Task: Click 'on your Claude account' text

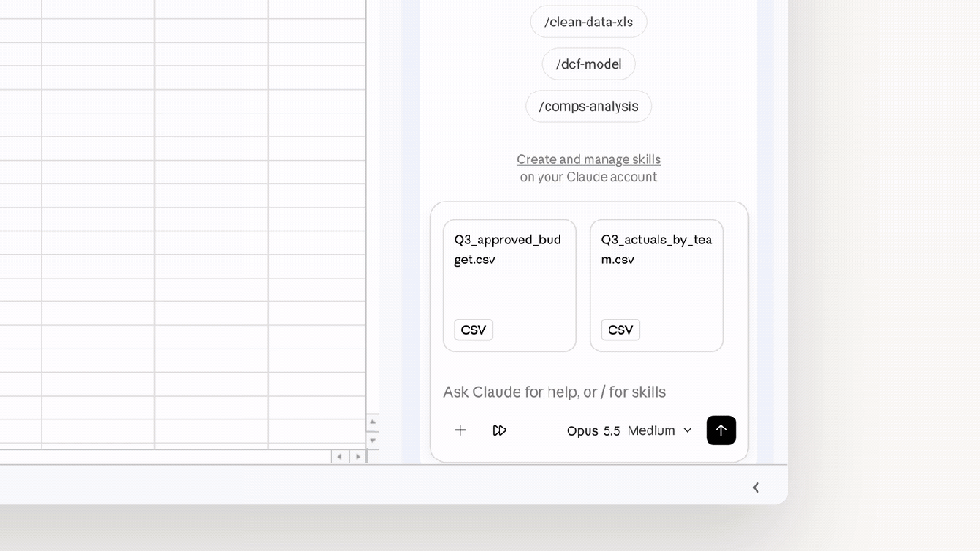Action: click(x=589, y=177)
